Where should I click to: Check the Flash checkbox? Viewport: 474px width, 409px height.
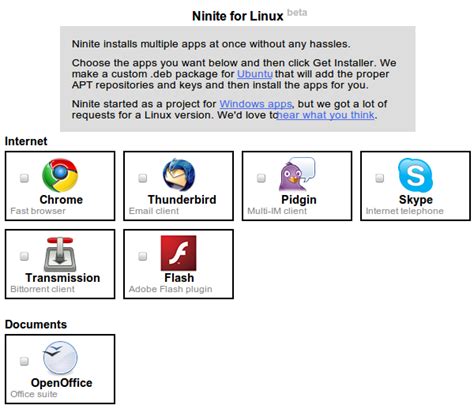[x=143, y=256]
